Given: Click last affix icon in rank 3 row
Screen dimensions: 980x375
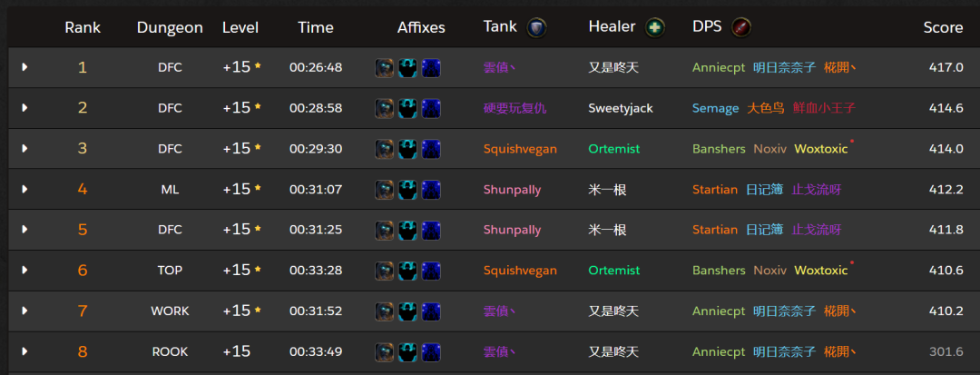Looking at the screenshot, I should (x=431, y=148).
